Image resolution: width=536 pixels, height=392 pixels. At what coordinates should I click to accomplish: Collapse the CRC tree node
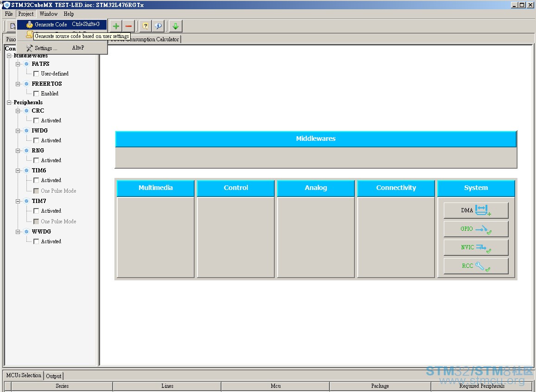pos(18,111)
